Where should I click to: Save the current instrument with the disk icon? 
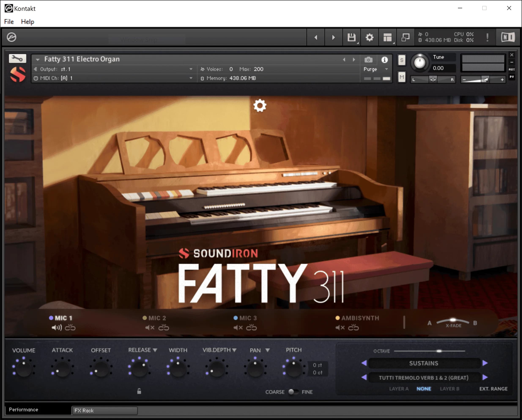pyautogui.click(x=351, y=37)
